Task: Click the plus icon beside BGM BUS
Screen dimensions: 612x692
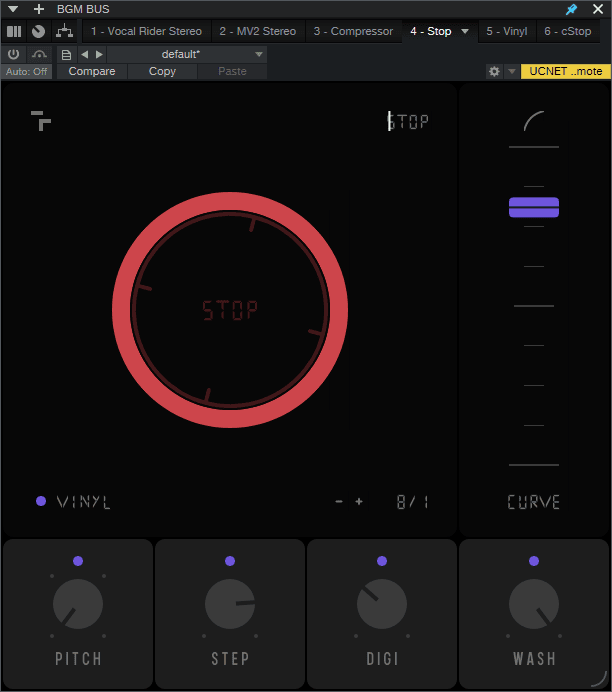Action: 39,9
